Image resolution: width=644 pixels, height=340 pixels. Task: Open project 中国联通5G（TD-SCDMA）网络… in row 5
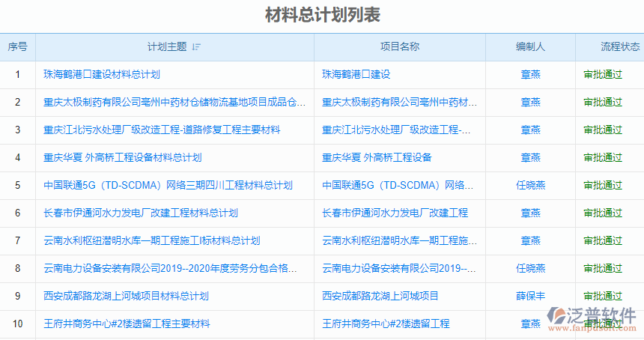[398, 185]
